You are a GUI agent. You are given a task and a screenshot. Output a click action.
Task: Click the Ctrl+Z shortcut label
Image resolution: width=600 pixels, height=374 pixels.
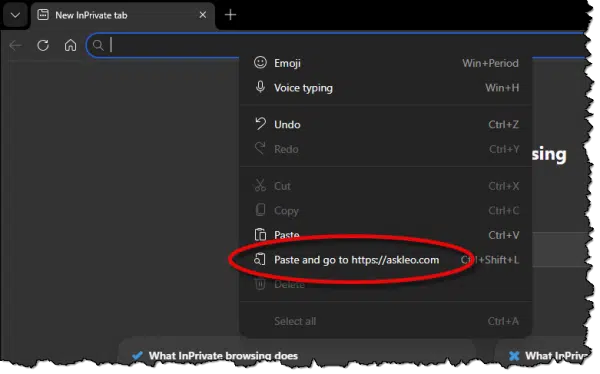(504, 124)
